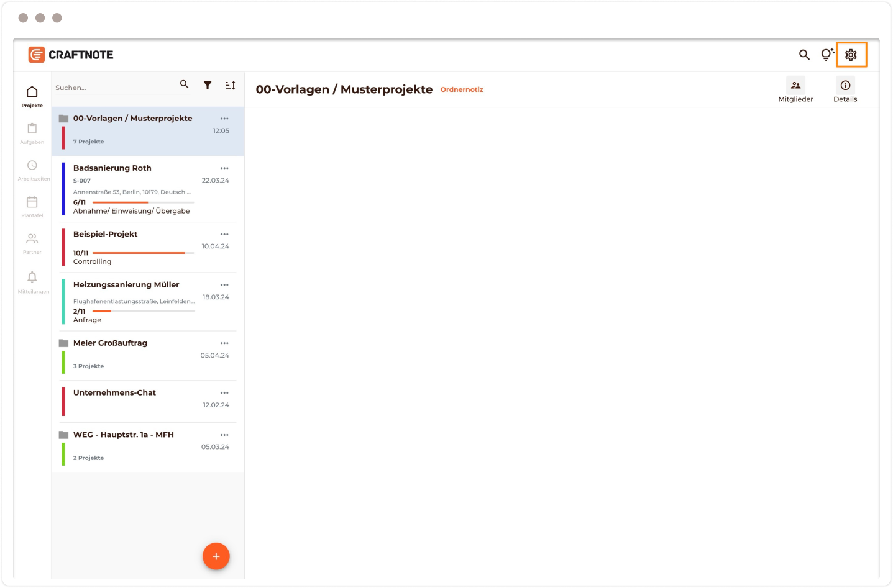Click the orange plus add button
The width and height of the screenshot is (893, 588).
pyautogui.click(x=216, y=556)
